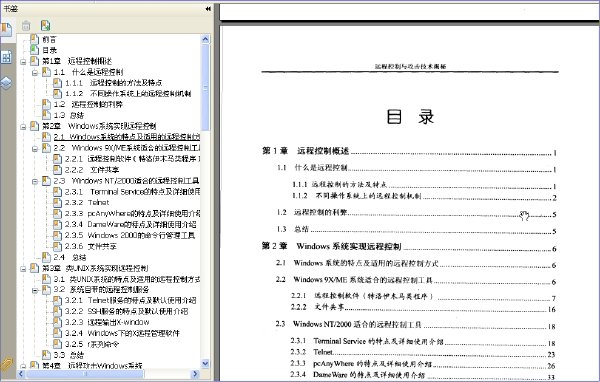Click bookmark icon beside 1.3 总结
Screen dimensions: 600x382
point(46,115)
